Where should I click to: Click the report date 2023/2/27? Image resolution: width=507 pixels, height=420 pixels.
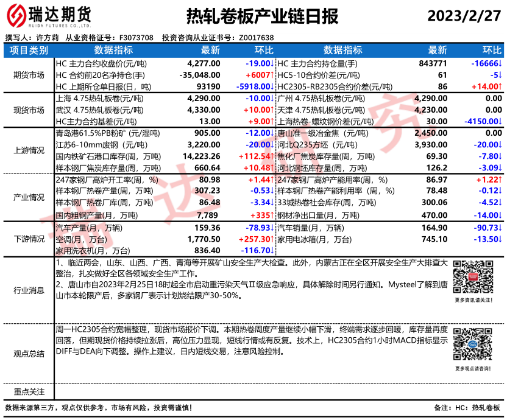point(463,16)
